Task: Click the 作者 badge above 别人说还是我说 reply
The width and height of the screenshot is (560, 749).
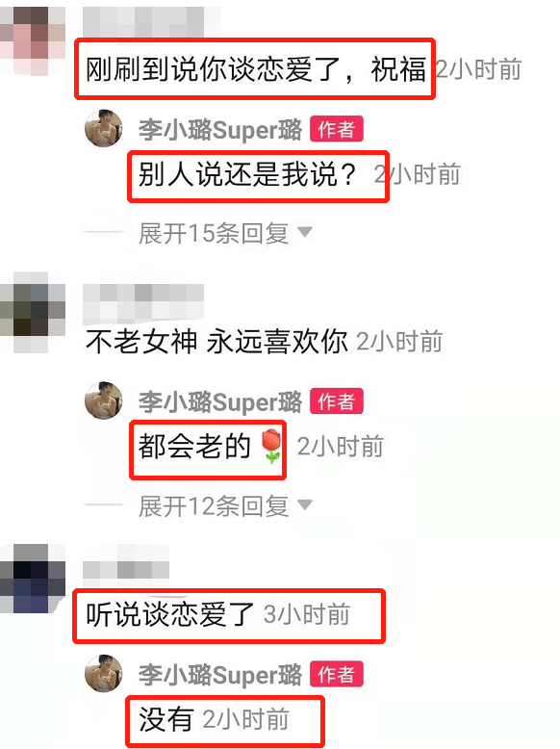Action: point(337,129)
